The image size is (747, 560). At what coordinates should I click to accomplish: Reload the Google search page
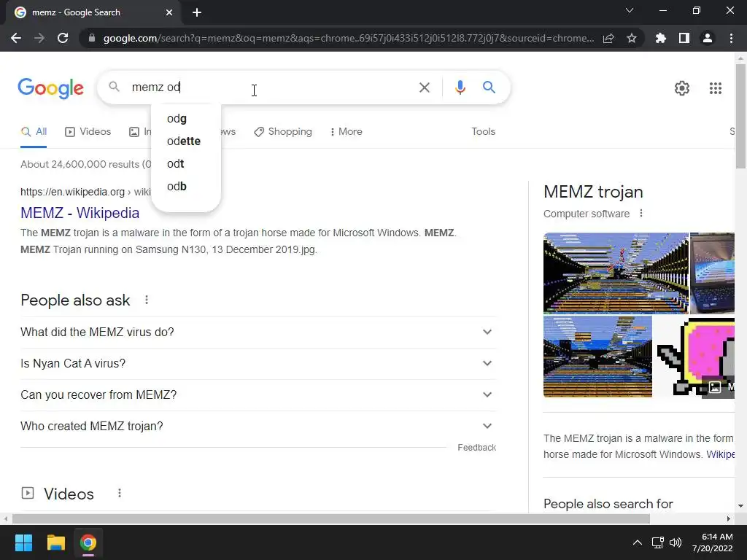click(63, 38)
